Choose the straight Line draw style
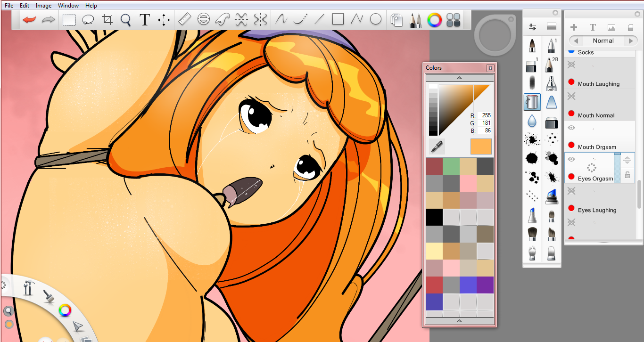The image size is (644, 342). tap(319, 19)
